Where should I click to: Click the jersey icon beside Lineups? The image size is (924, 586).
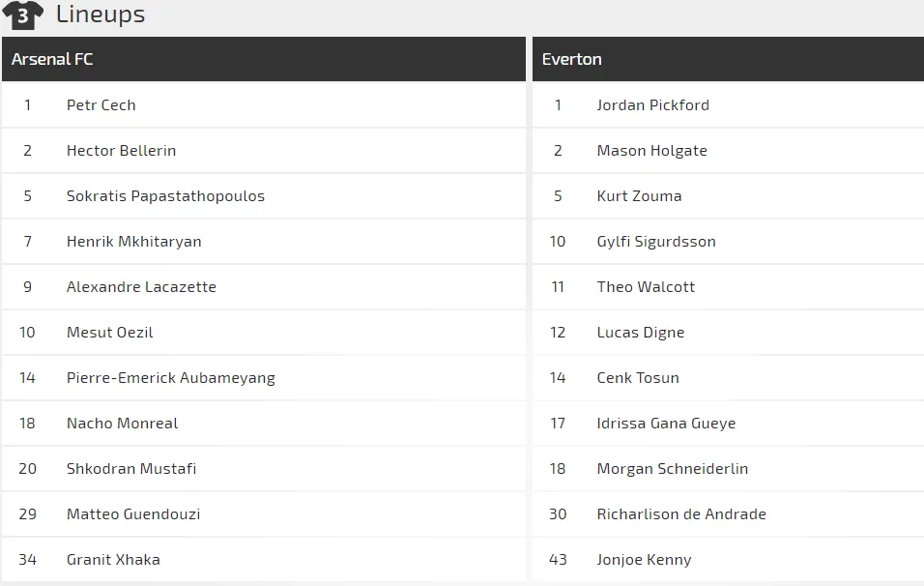pos(22,15)
